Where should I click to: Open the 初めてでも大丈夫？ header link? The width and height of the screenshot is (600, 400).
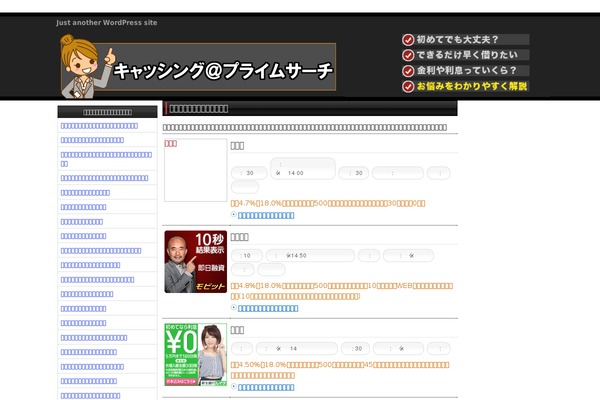465,39
